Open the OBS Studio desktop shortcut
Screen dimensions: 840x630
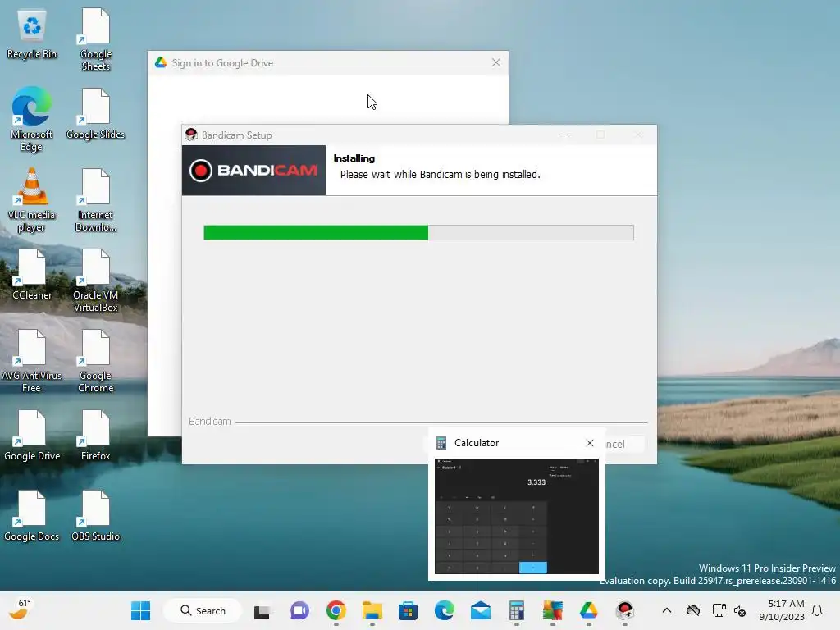95,516
